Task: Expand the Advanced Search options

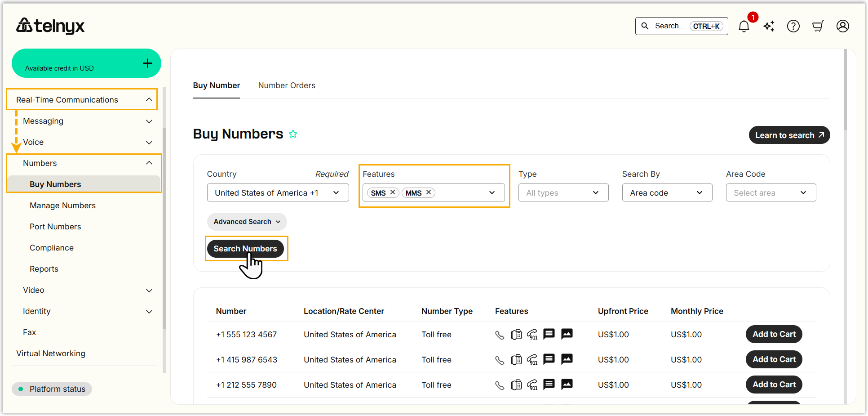Action: (247, 222)
